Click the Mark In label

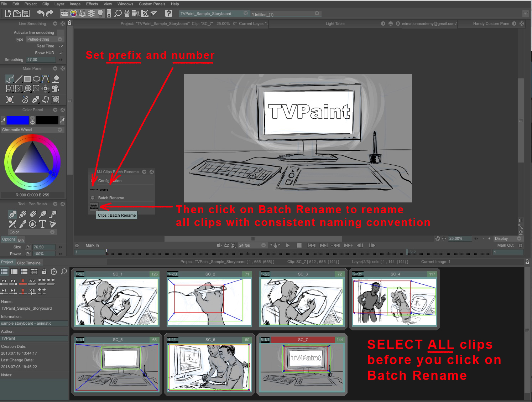tap(92, 245)
